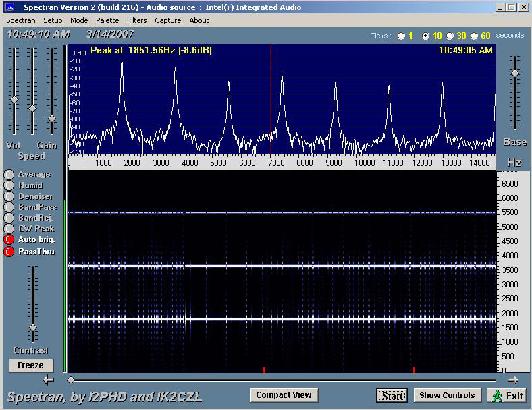Click the Exit button
This screenshot has height=410, width=532.
click(508, 395)
